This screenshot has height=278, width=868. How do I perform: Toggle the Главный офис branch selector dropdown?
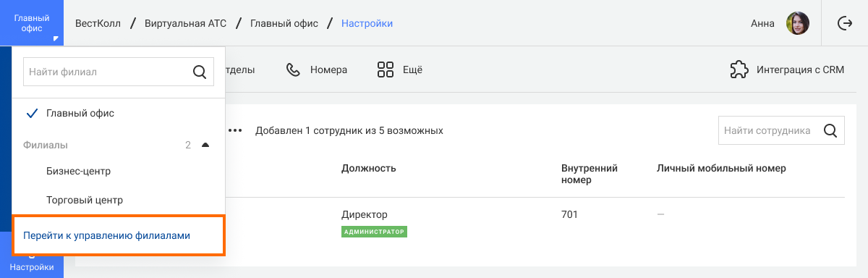click(x=32, y=23)
